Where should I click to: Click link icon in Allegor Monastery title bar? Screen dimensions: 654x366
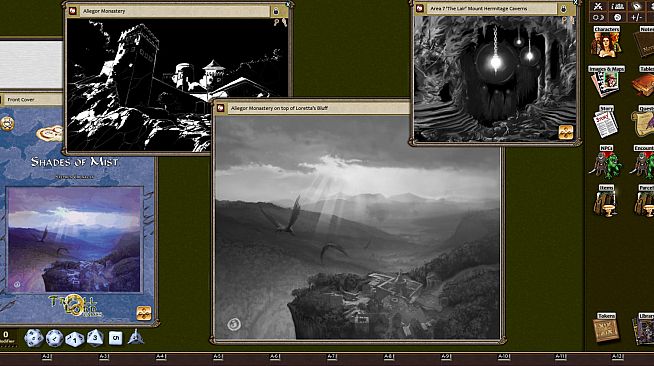coord(73,11)
